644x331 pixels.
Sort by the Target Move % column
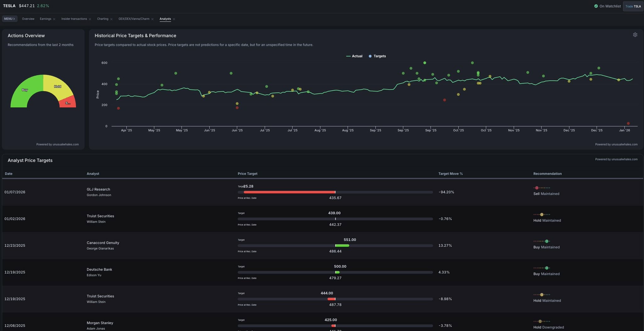coord(450,174)
